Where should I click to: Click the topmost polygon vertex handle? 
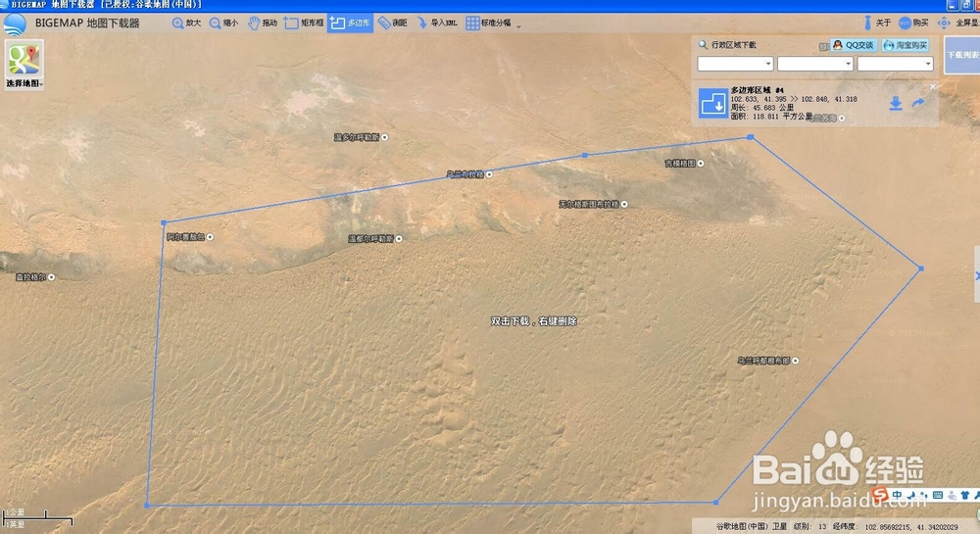(750, 137)
